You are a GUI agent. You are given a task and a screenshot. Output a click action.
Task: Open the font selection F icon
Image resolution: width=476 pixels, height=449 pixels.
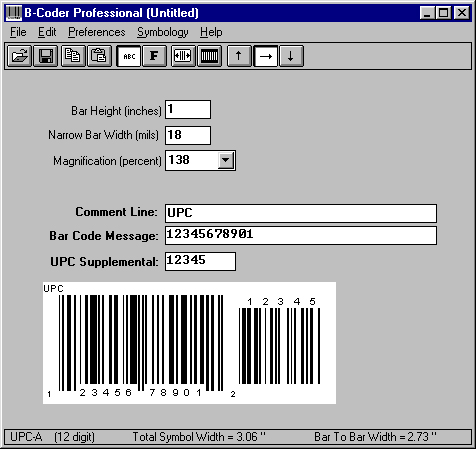click(154, 56)
